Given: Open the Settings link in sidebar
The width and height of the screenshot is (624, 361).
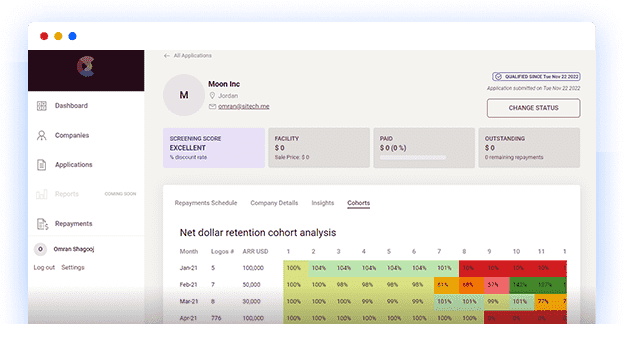Looking at the screenshot, I should coord(73,267).
